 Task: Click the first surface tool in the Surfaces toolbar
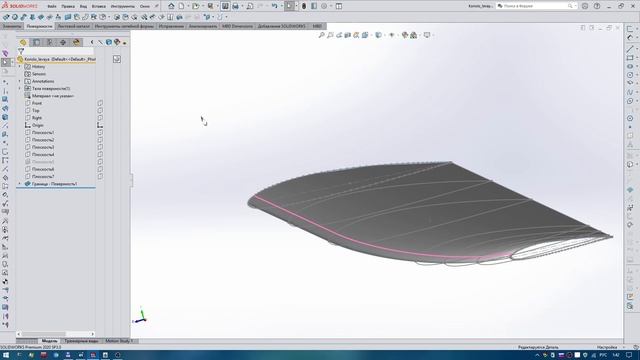point(6,17)
